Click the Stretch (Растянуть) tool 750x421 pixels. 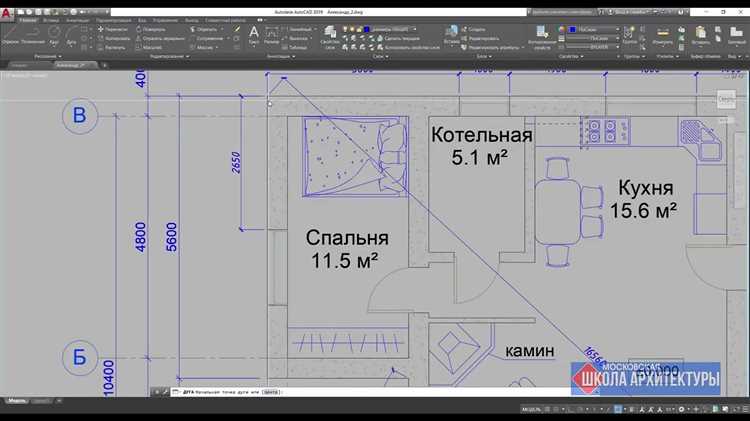tap(112, 47)
